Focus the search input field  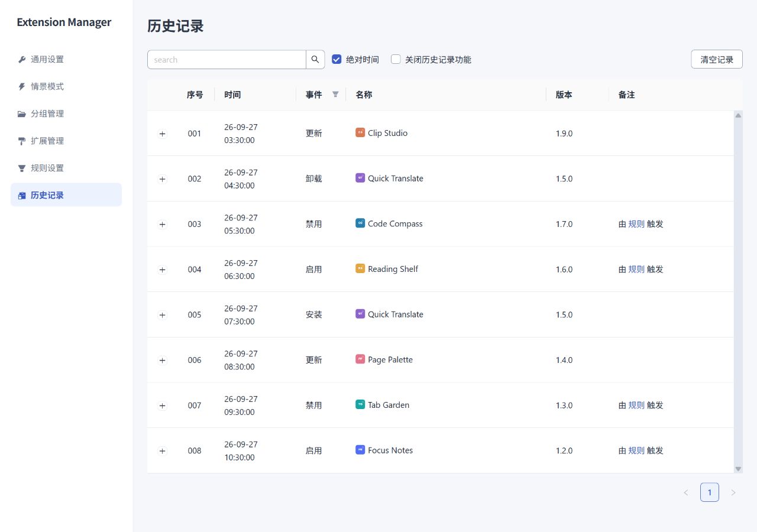point(227,59)
